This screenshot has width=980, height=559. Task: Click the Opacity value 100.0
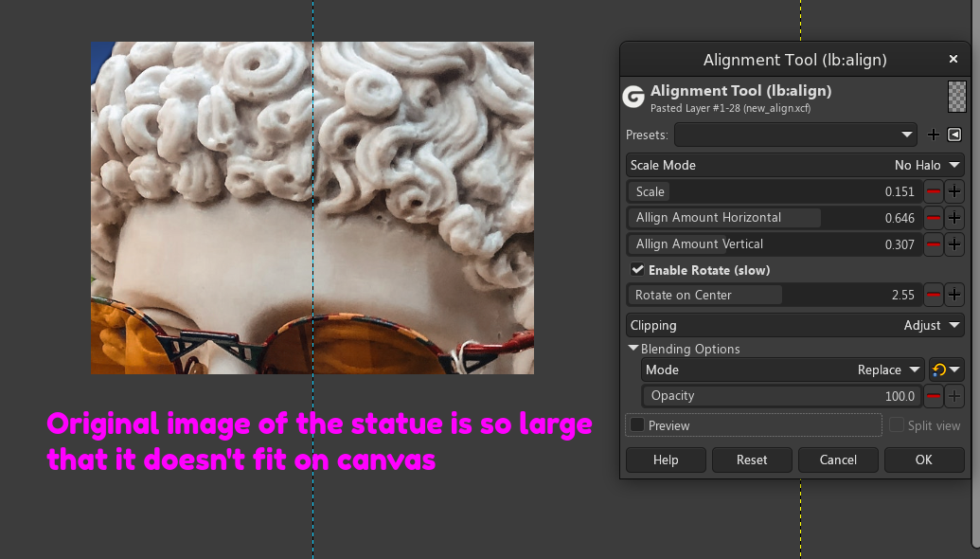[900, 396]
